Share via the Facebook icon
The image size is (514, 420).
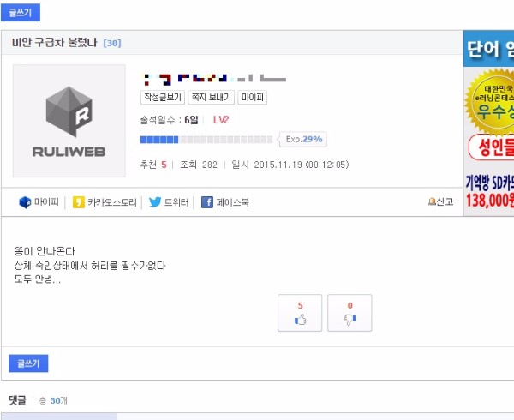click(x=206, y=202)
